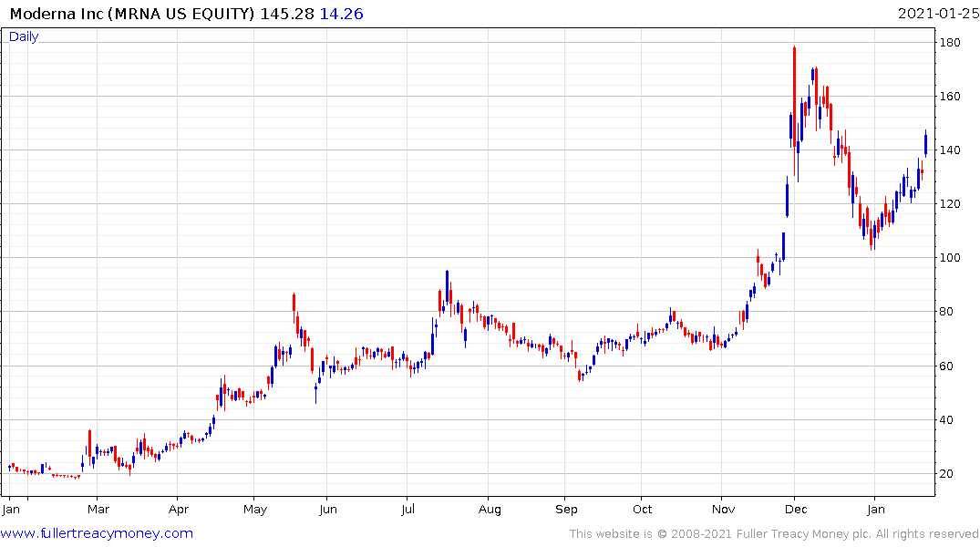This screenshot has height=547, width=980.
Task: Click the Nov month axis label
Action: (x=723, y=509)
